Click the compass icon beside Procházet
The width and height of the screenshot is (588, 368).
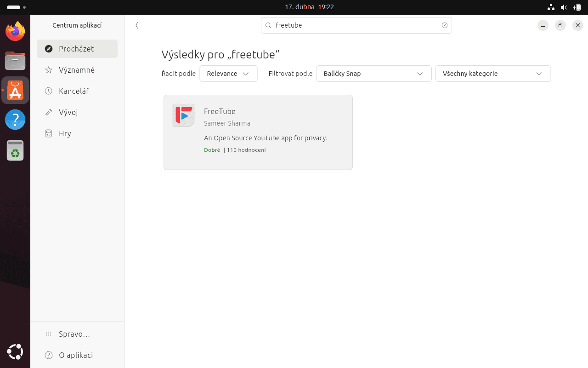click(x=48, y=49)
